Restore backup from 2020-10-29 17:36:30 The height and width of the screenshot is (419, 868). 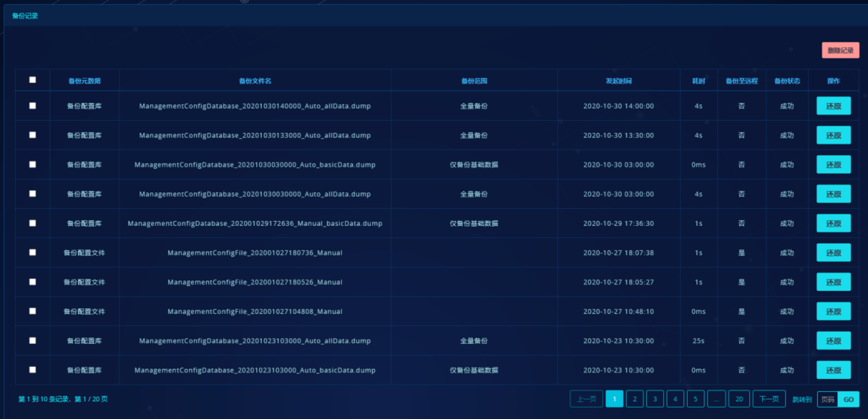pos(833,223)
